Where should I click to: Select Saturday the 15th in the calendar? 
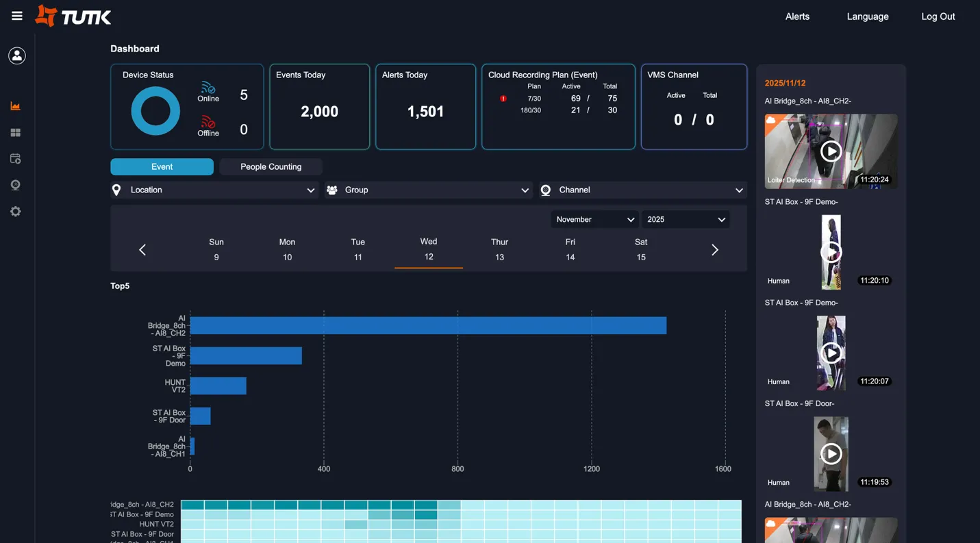(640, 250)
